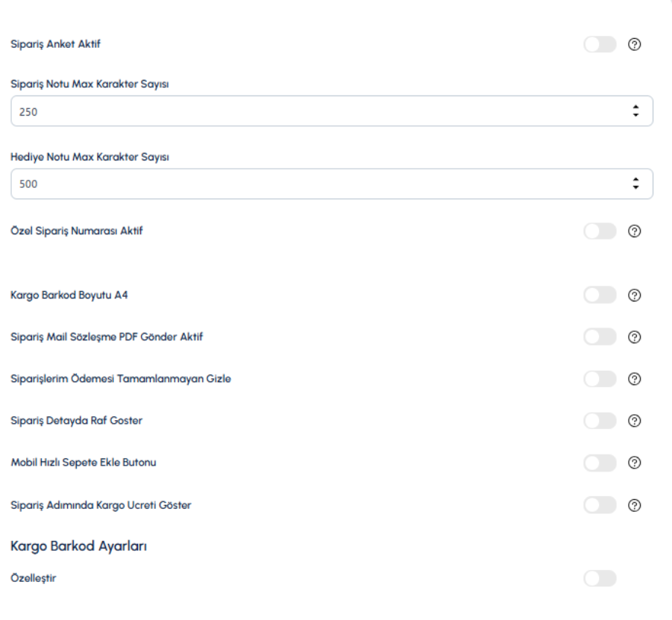672x620 pixels.
Task: Toggle Siparişlerim Ödemesi Tamamlanmayan Gizle
Action: pyautogui.click(x=600, y=379)
